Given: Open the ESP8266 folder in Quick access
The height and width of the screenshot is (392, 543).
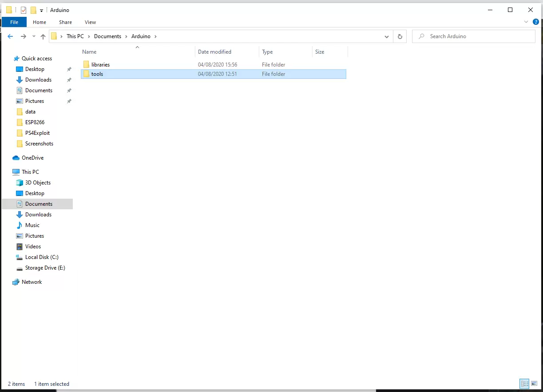Looking at the screenshot, I should point(35,122).
